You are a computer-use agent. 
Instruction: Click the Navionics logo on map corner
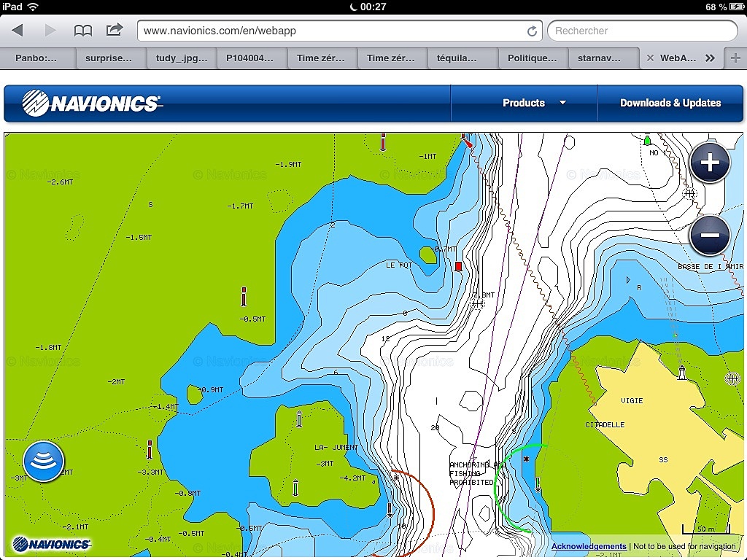[51, 544]
